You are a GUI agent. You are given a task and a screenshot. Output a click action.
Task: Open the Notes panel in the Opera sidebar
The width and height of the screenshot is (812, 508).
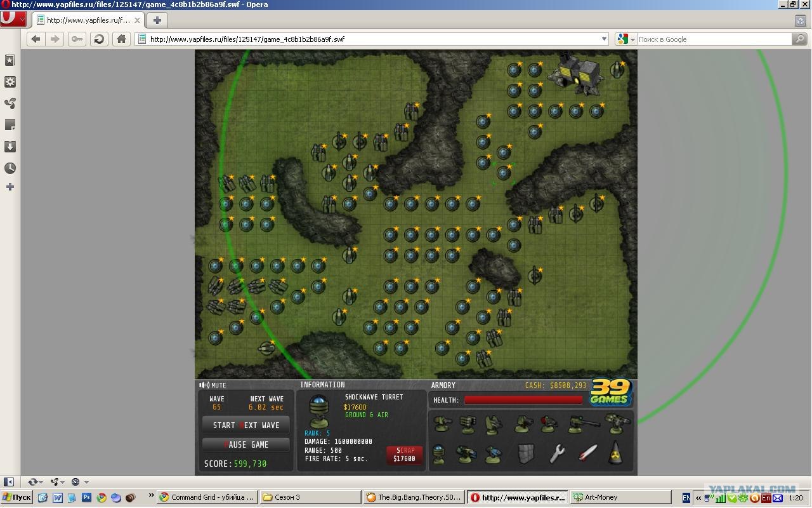(10, 125)
